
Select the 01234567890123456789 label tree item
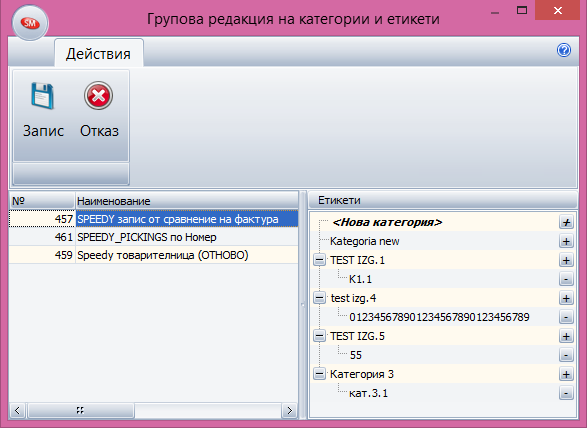click(x=439, y=317)
